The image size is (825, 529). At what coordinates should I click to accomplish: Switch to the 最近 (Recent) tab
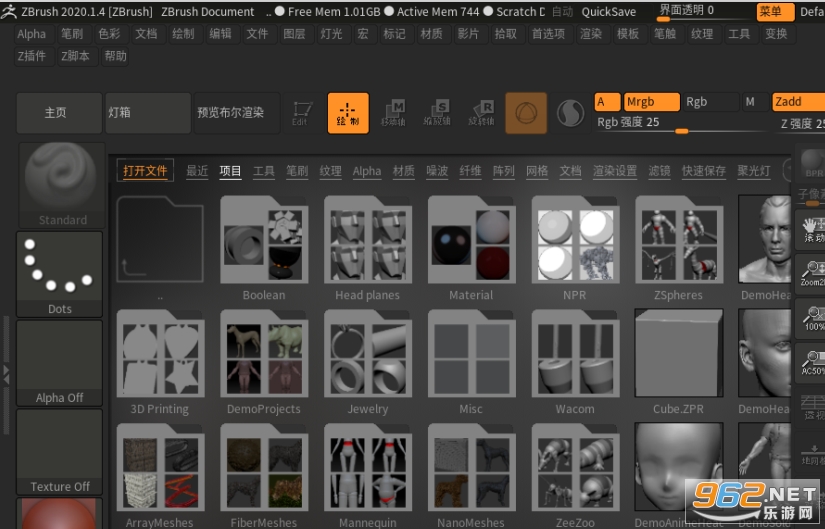[197, 171]
